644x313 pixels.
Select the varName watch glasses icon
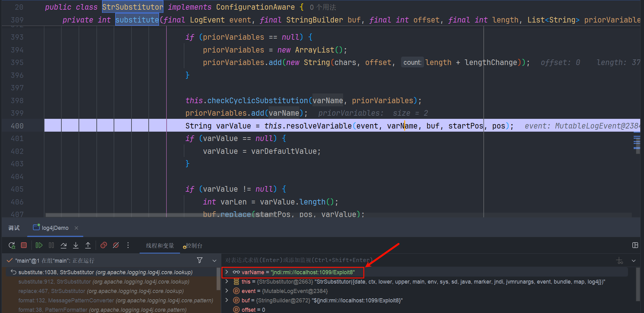click(236, 272)
